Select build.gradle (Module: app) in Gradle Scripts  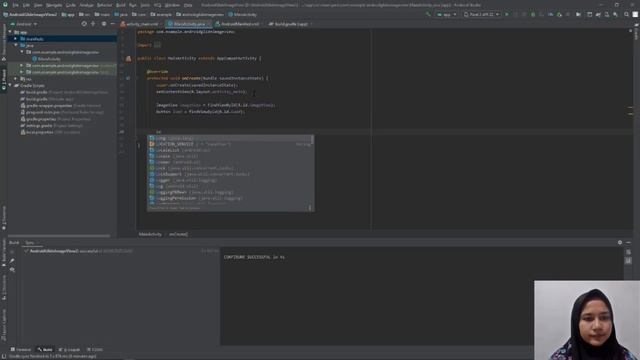47,99
